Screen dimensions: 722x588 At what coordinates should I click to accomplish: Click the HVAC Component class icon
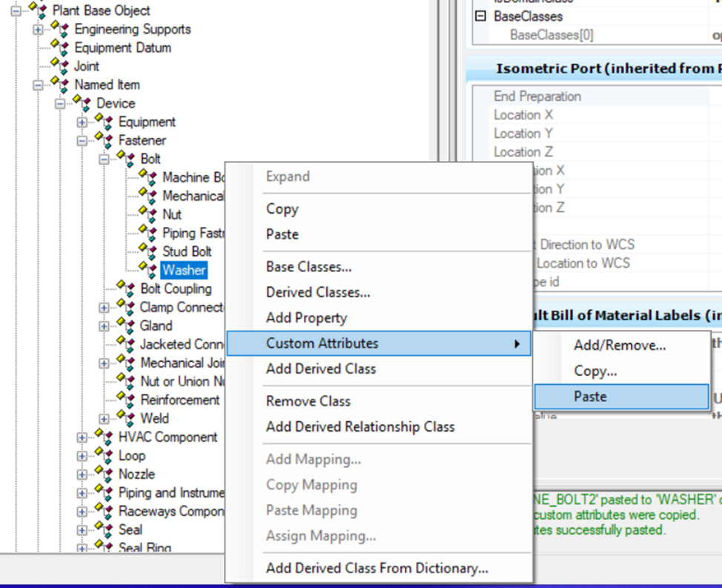104,437
